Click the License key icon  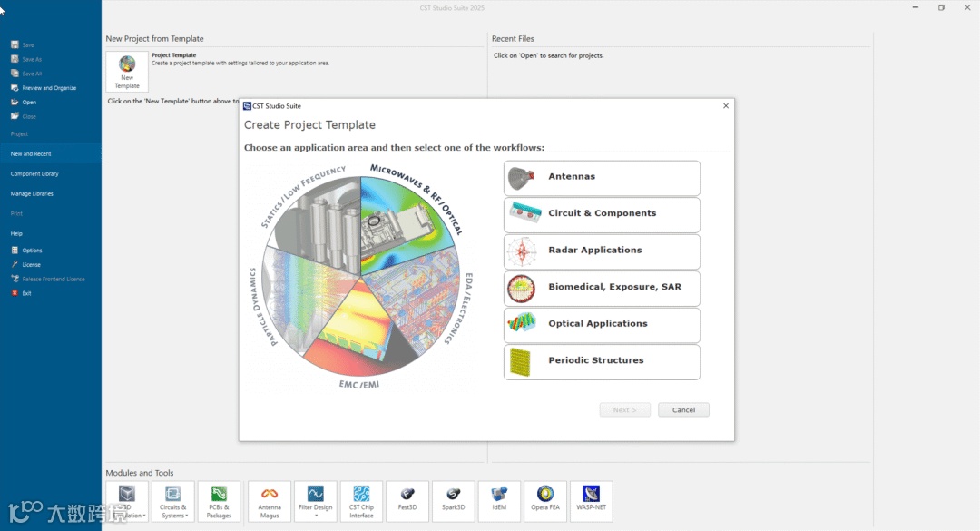point(15,264)
